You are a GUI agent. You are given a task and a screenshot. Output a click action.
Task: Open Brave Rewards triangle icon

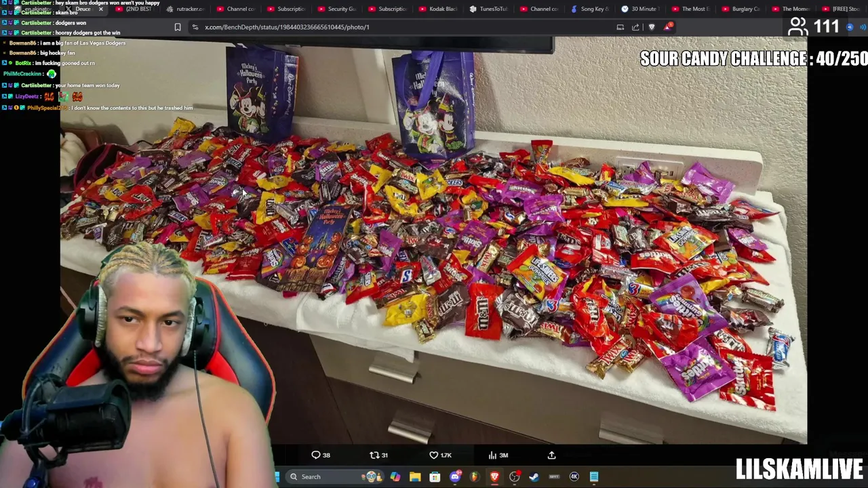point(669,27)
